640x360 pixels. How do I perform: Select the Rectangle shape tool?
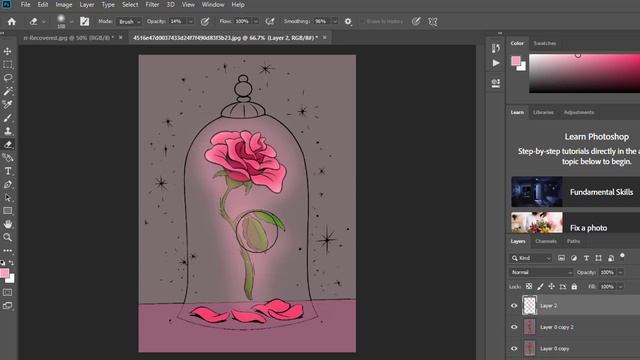pos(7,211)
